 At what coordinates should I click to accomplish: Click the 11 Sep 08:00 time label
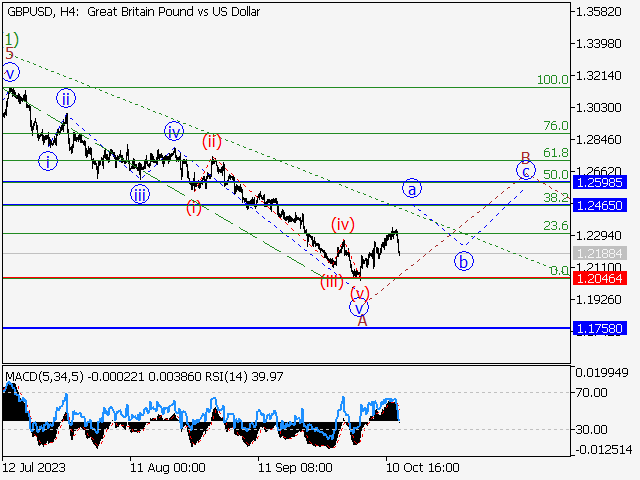[296, 467]
